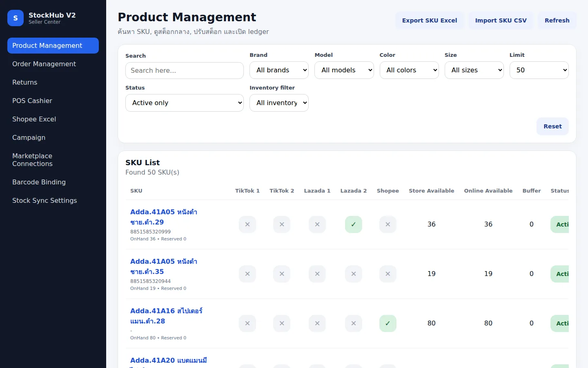This screenshot has width=588, height=368.
Task: Click Online Available value 19
Action: tap(488, 274)
